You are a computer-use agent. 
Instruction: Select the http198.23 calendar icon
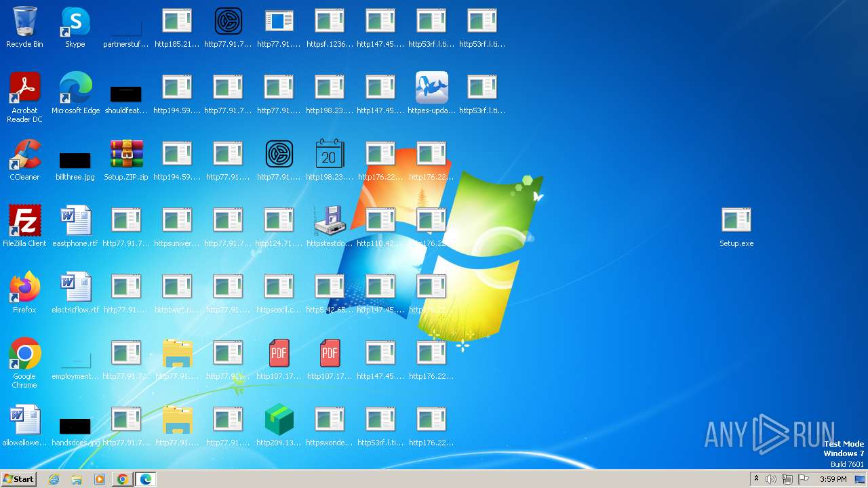click(330, 161)
